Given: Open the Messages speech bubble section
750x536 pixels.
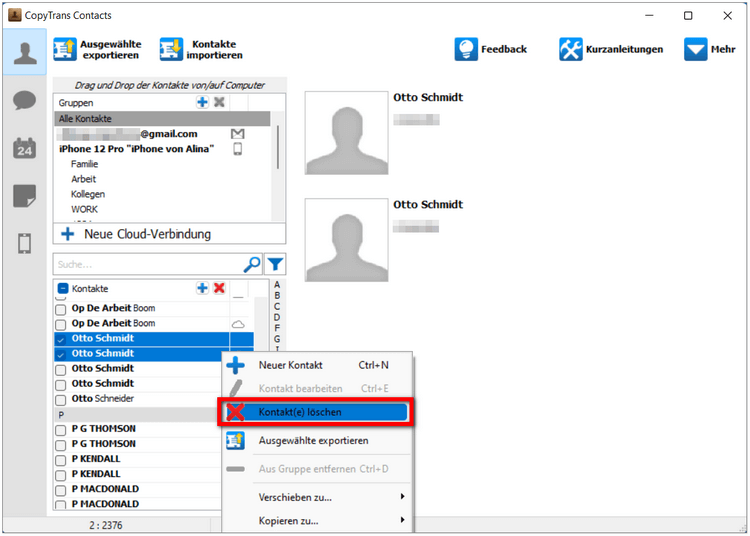Looking at the screenshot, I should [24, 100].
